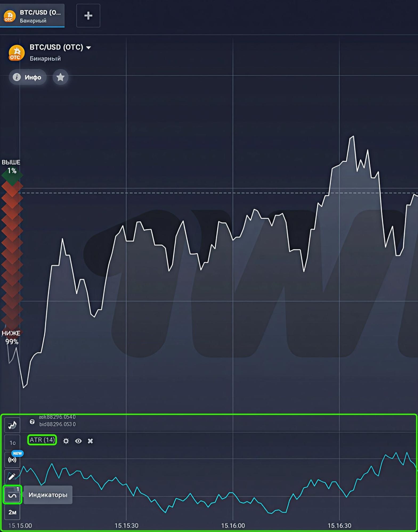Open the Индикаторы wave icon button

tap(12, 495)
